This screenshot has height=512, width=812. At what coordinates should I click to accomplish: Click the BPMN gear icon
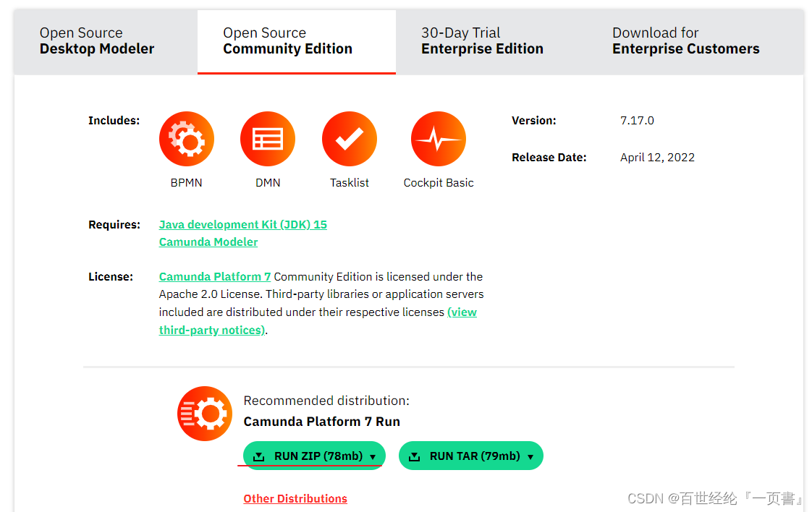point(187,139)
